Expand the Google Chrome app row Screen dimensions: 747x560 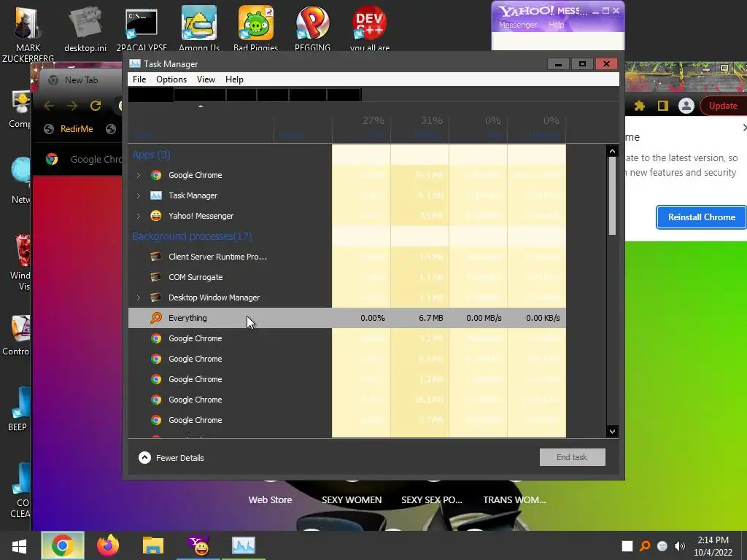(138, 175)
